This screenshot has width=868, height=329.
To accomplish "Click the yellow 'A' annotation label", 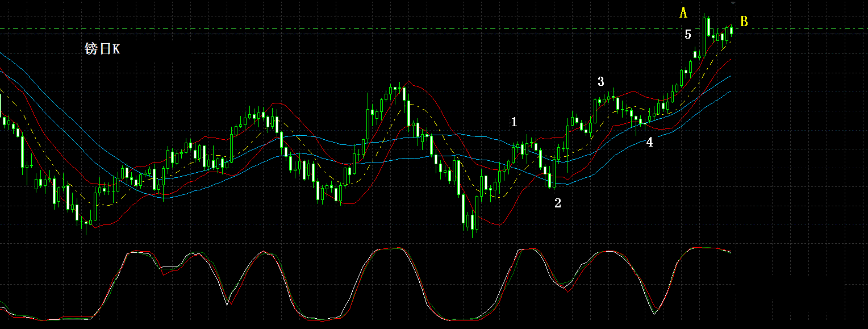I will [x=684, y=13].
